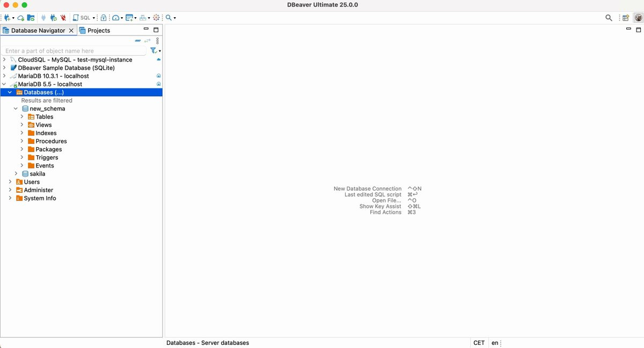Minimize the editor area at top right
644x348 pixels.
point(629,29)
